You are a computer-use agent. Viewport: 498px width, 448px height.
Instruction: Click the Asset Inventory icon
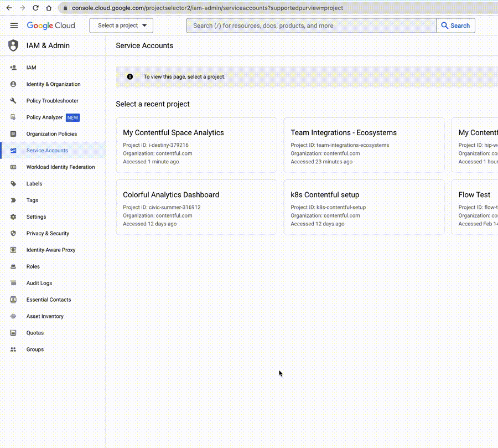click(x=13, y=316)
